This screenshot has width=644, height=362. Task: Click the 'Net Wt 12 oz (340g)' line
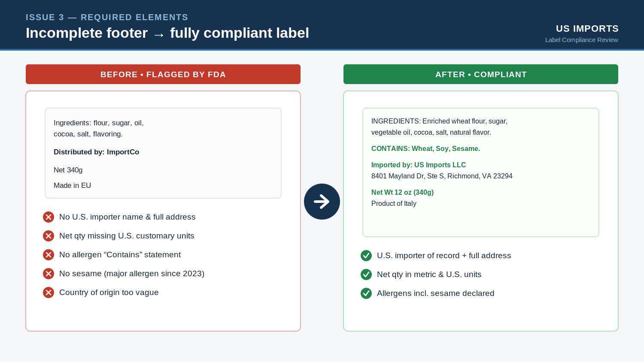[402, 192]
